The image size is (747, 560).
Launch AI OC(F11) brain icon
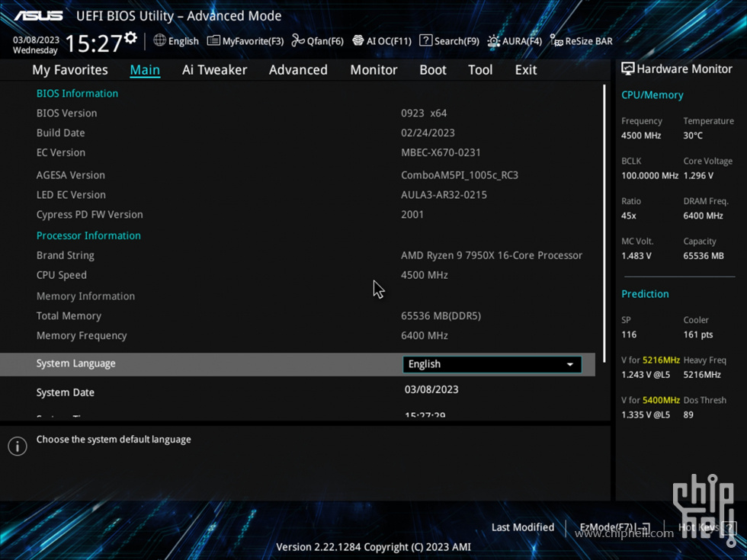pos(357,40)
